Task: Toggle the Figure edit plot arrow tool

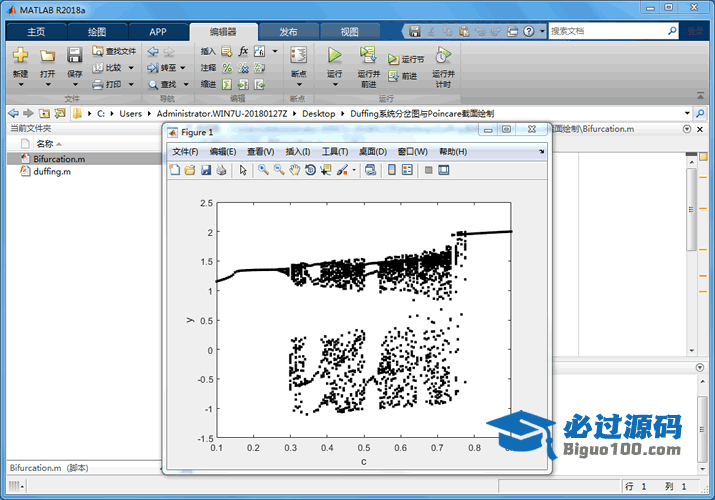Action: pos(243,170)
